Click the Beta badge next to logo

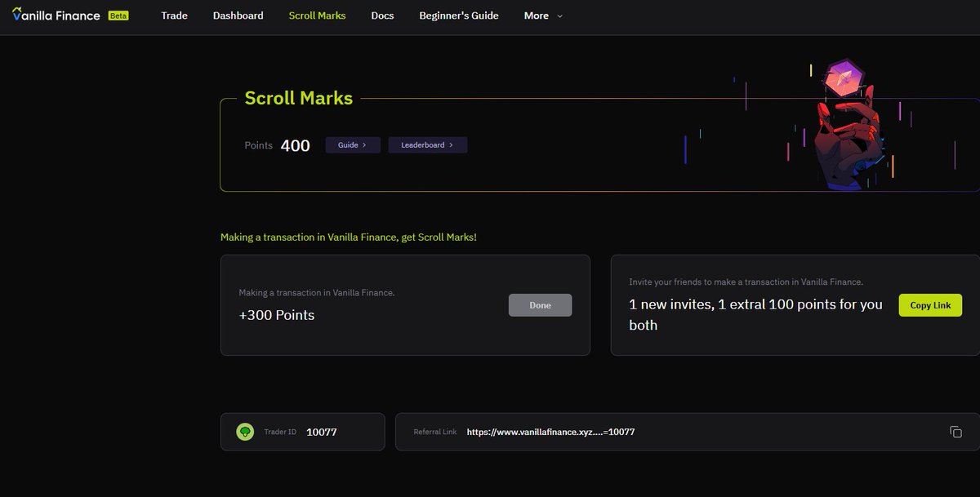click(118, 16)
